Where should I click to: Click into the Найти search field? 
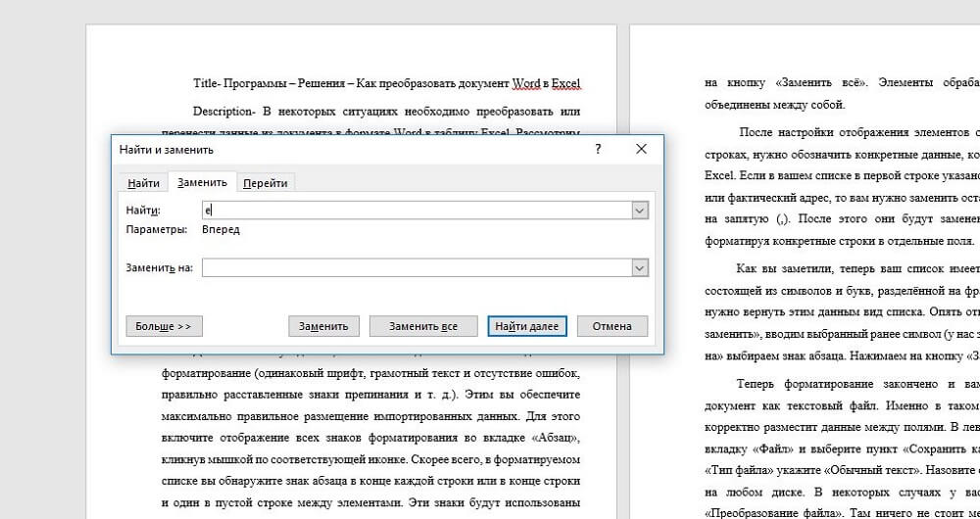[x=416, y=210]
